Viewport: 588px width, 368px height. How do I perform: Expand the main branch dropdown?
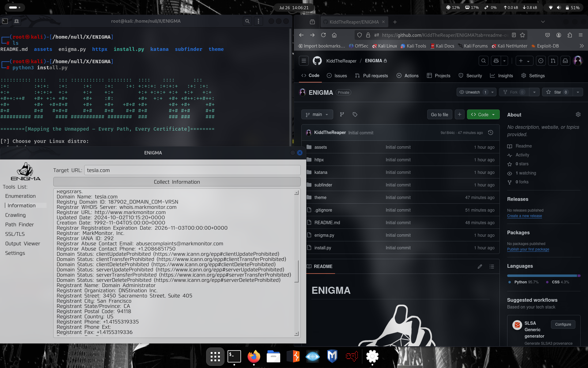pyautogui.click(x=317, y=114)
